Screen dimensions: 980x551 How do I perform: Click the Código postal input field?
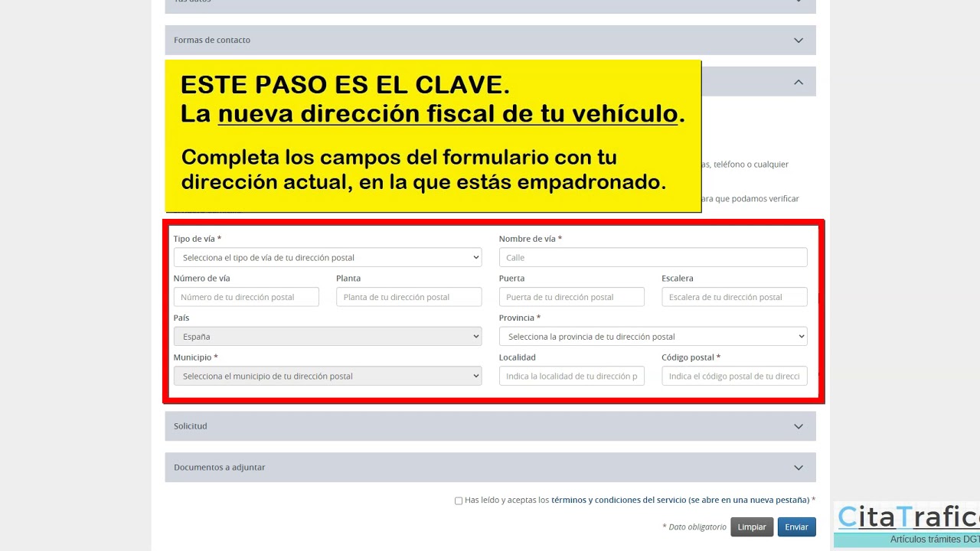click(x=733, y=377)
